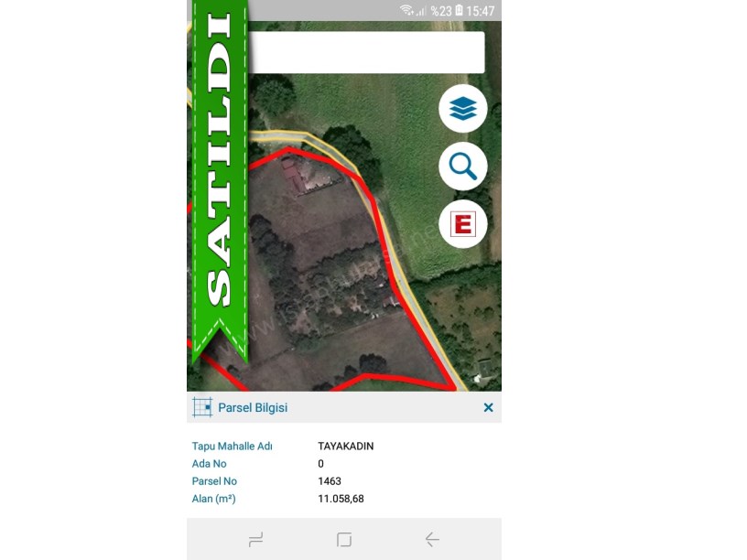
Task: Tap the Ada No value 0
Action: [320, 464]
